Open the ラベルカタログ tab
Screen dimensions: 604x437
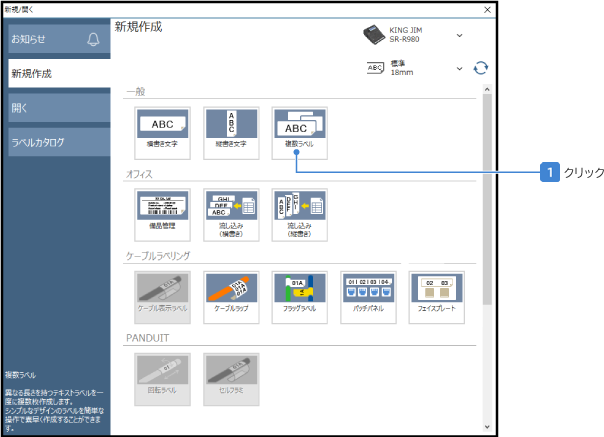click(x=54, y=142)
